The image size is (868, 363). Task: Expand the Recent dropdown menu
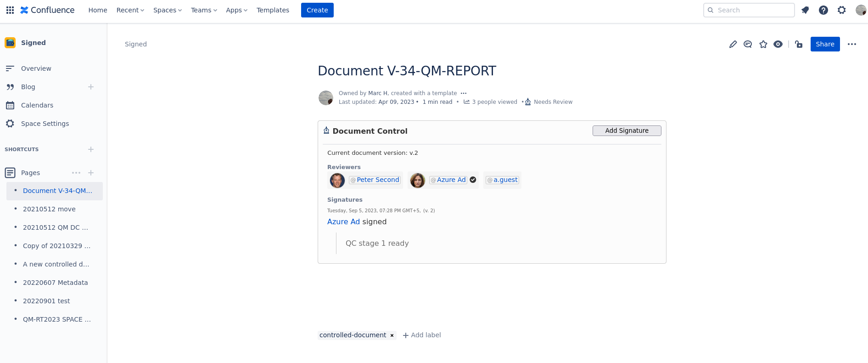coord(130,10)
